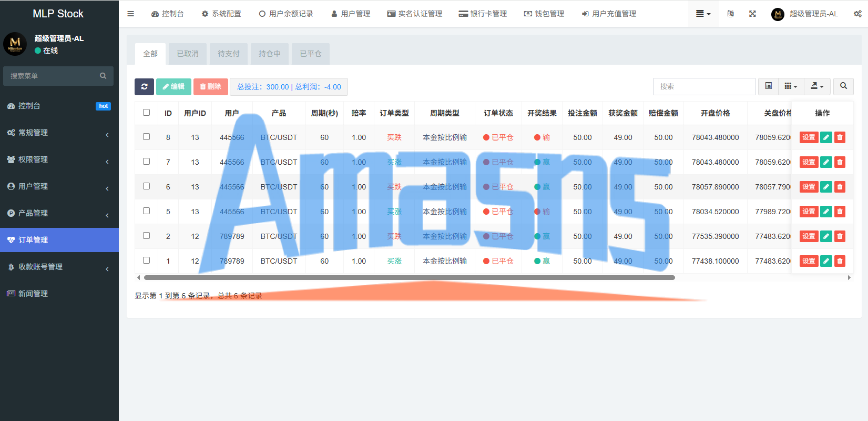The image size is (868, 421).
Task: Open the settings gears icon at top right
Action: 857,14
